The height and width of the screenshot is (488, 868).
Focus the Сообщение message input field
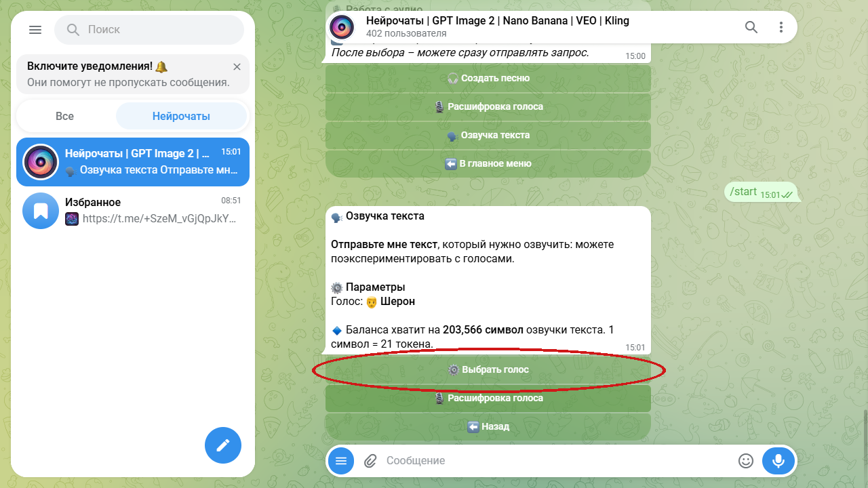coord(556,461)
